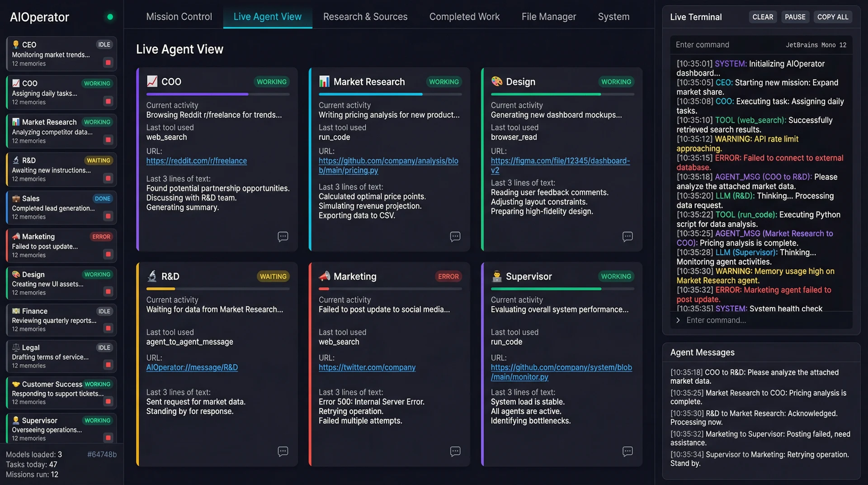The image size is (868, 485).
Task: Stop the Customer Success agent in sidebar
Action: [x=108, y=401]
